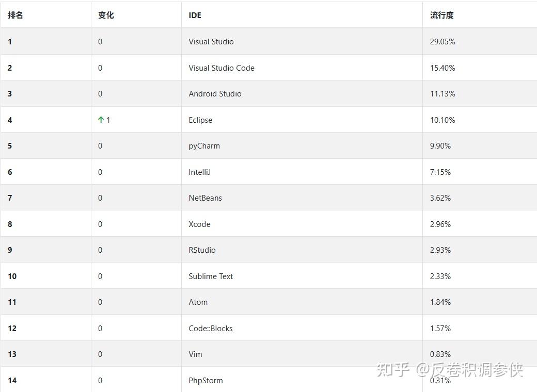537x392 pixels.
Task: Click the Eclipse IDE name
Action: click(x=200, y=120)
